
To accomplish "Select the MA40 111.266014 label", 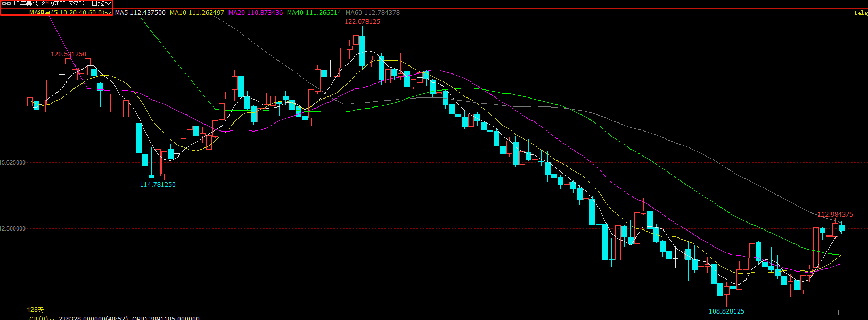I will point(314,12).
